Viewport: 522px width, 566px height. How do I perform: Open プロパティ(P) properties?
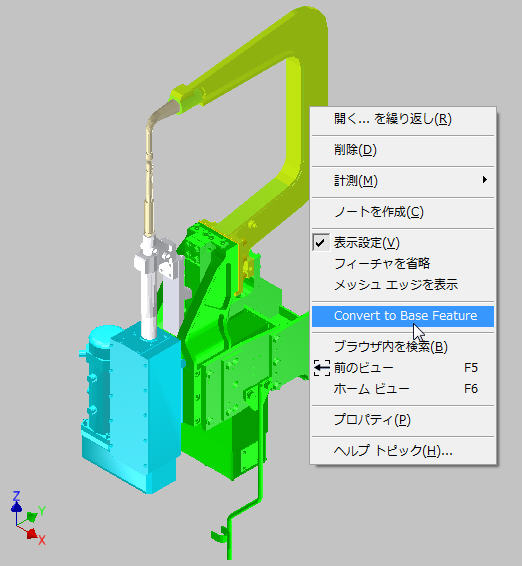pos(403,420)
